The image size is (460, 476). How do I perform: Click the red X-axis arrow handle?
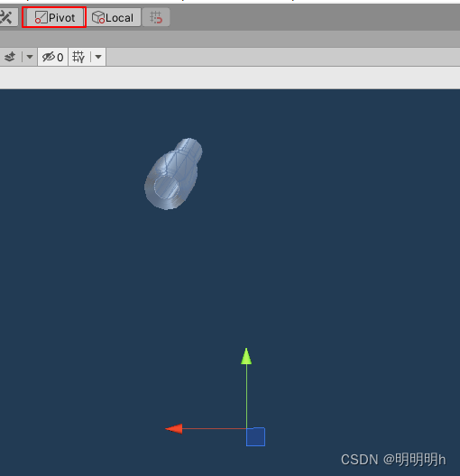174,428
